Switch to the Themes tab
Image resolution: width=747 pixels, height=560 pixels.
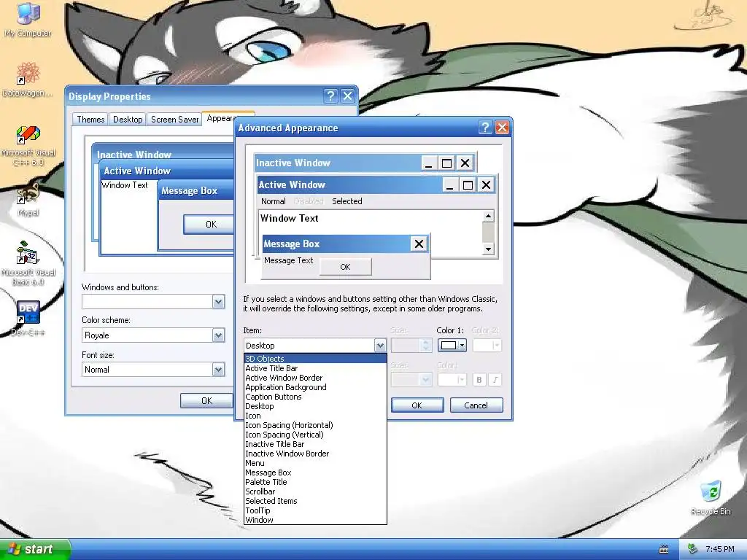click(x=90, y=119)
